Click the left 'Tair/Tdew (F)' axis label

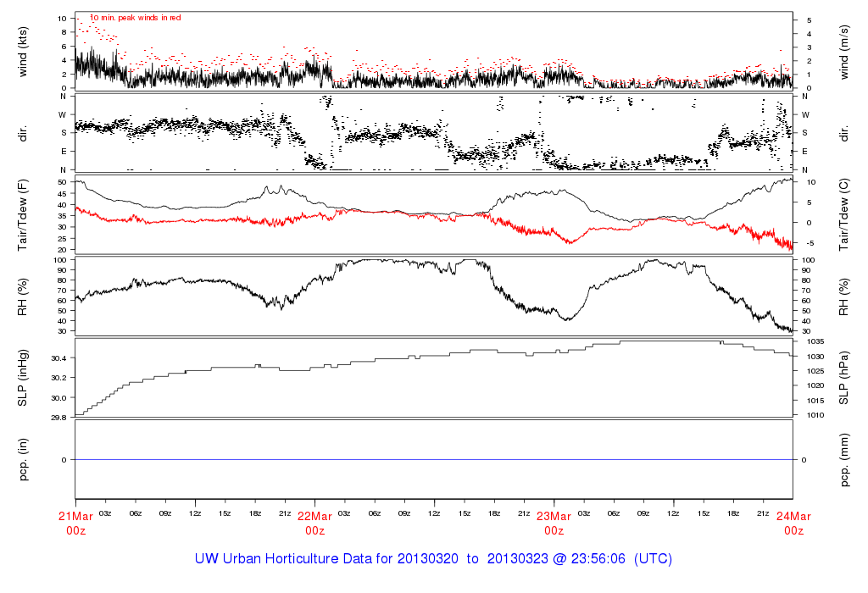23,215
